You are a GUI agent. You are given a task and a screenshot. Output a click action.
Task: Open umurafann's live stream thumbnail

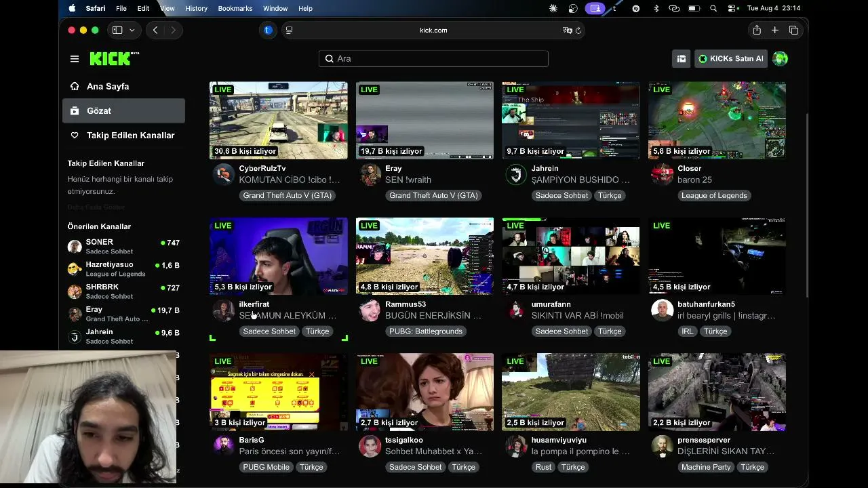point(571,256)
